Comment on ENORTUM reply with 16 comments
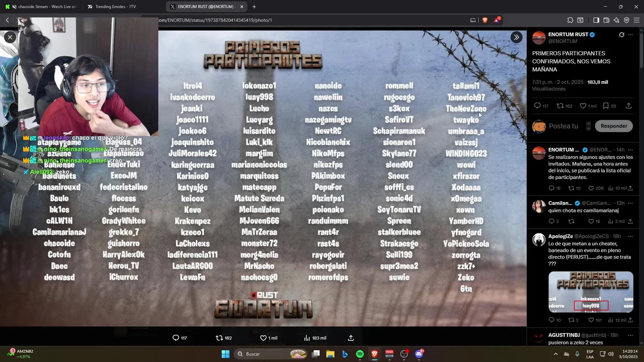Screen dimensions: 644x362 coord(554,188)
